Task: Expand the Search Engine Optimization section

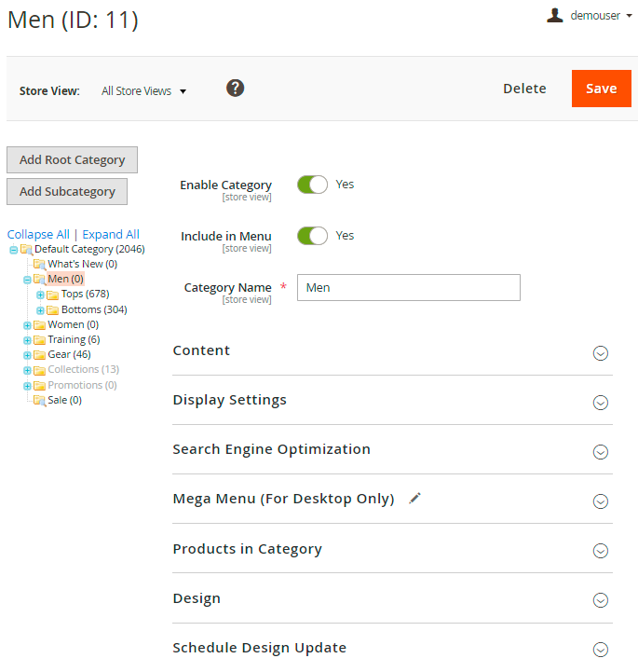Action: pyautogui.click(x=392, y=450)
